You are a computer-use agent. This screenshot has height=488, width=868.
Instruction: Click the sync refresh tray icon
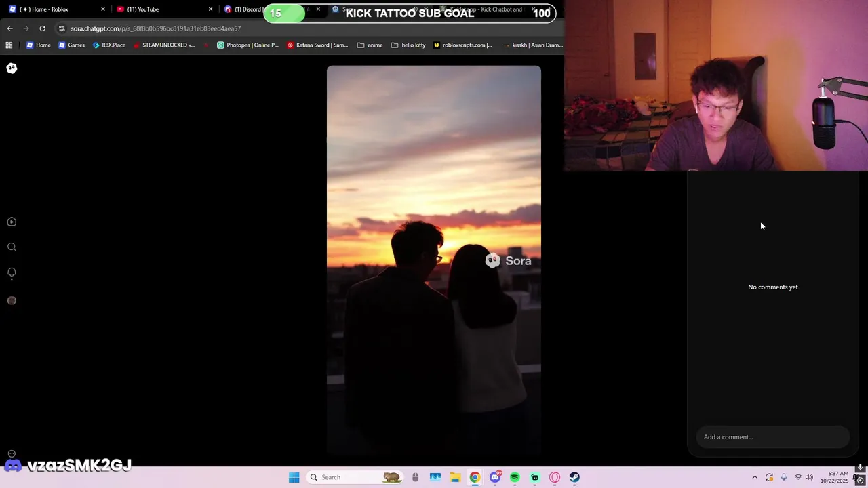pyautogui.click(x=769, y=477)
